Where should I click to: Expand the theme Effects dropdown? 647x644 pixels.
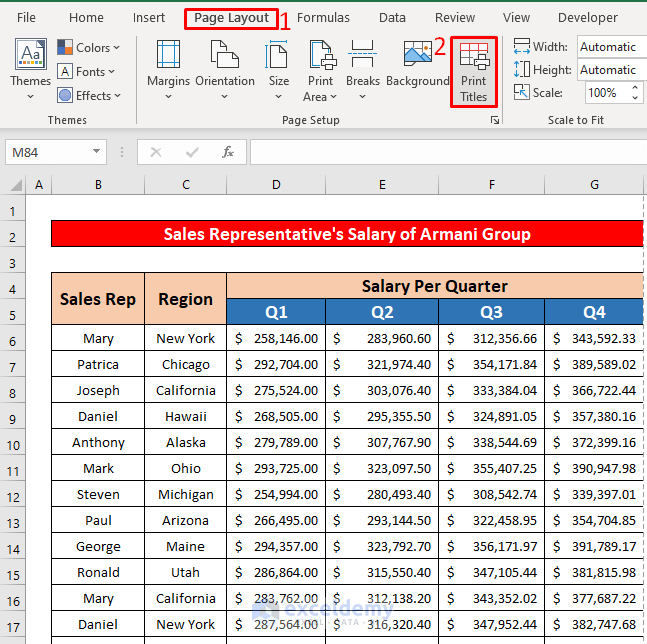click(x=88, y=95)
